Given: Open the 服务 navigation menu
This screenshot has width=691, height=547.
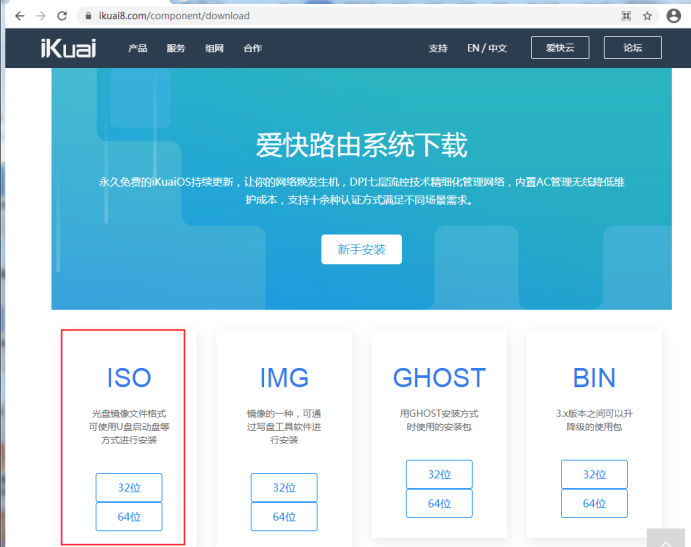Looking at the screenshot, I should point(176,48).
